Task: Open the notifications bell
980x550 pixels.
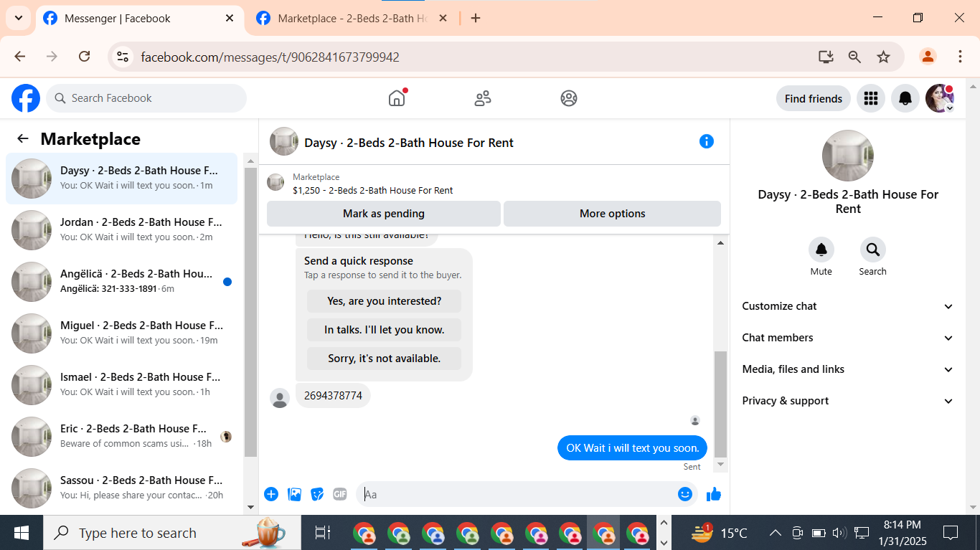Action: pos(905,98)
